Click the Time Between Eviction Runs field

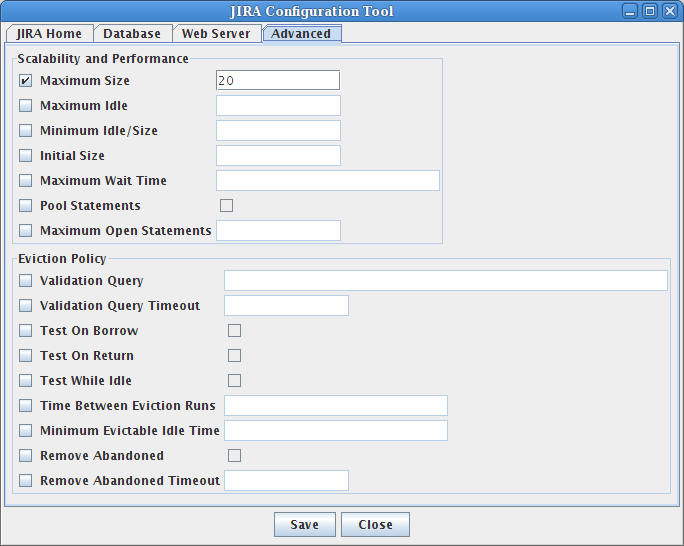336,406
